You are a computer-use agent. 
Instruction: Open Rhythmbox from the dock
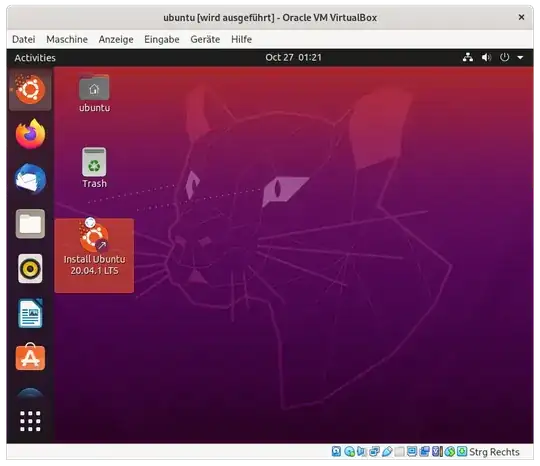(30, 268)
